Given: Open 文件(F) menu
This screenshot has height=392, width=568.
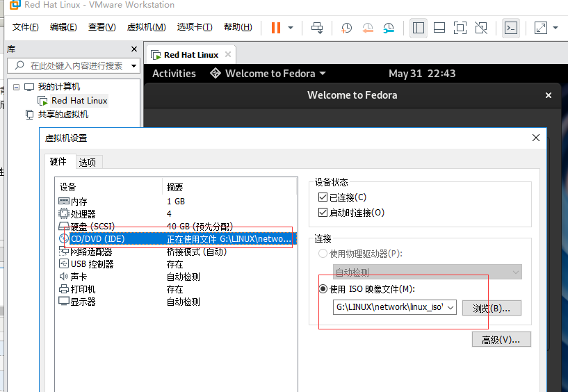Looking at the screenshot, I should [x=25, y=27].
